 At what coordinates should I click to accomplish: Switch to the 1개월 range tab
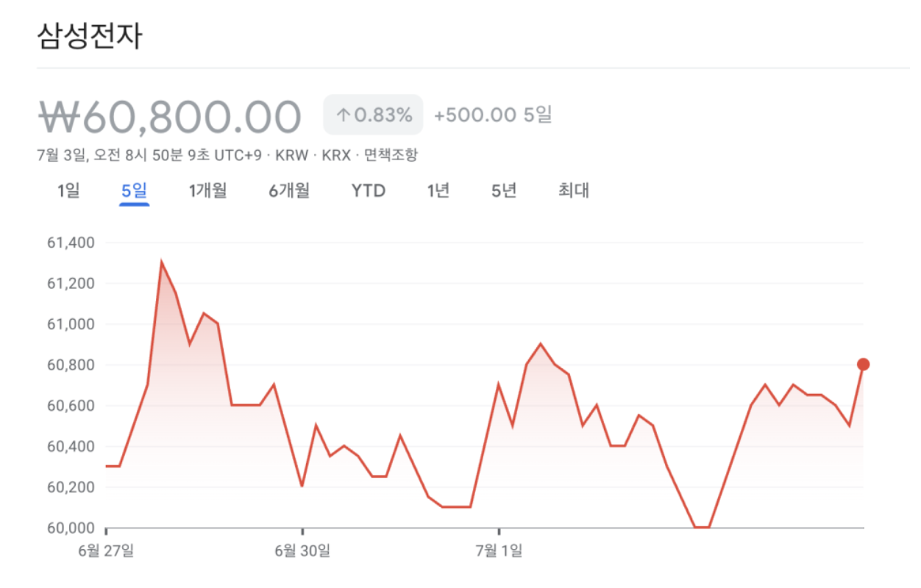pos(207,191)
